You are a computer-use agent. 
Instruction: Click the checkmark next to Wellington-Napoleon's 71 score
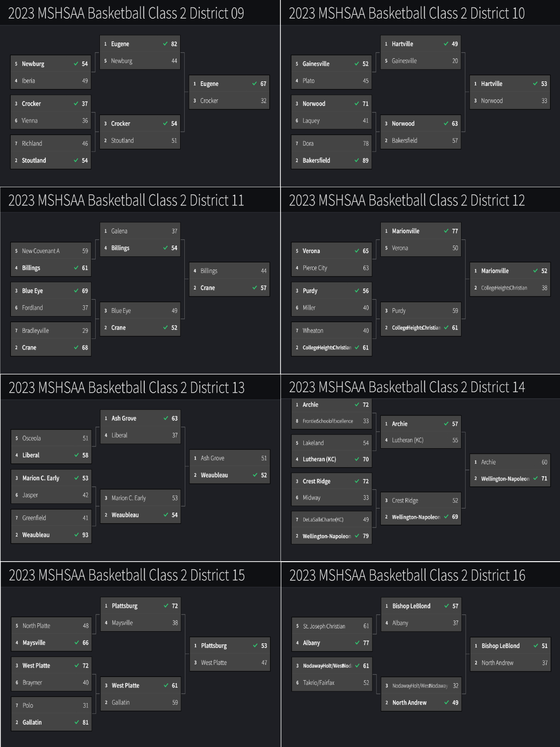click(536, 479)
